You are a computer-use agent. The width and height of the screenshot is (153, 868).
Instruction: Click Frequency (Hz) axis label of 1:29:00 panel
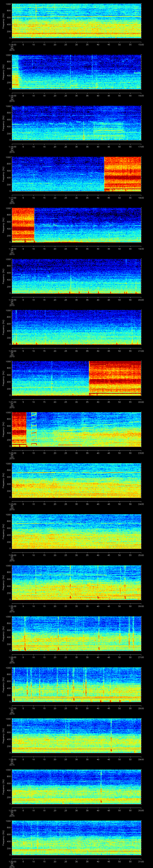[3, 787]
